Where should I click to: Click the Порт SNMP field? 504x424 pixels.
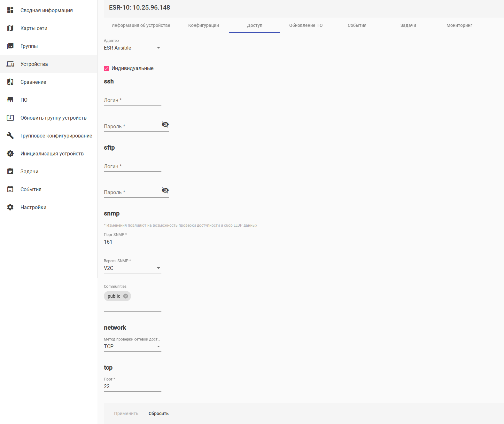point(132,242)
